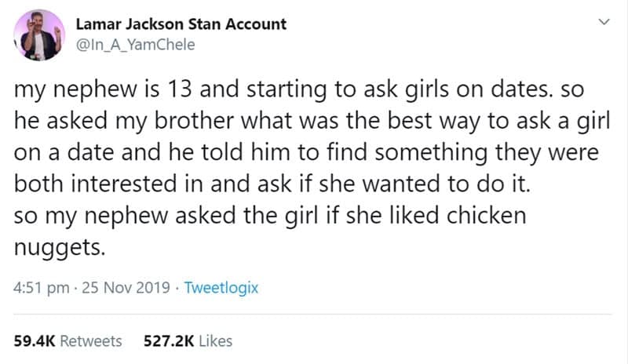
Task: Click the horizontal divider above the retweet stats
Action: click(x=314, y=315)
